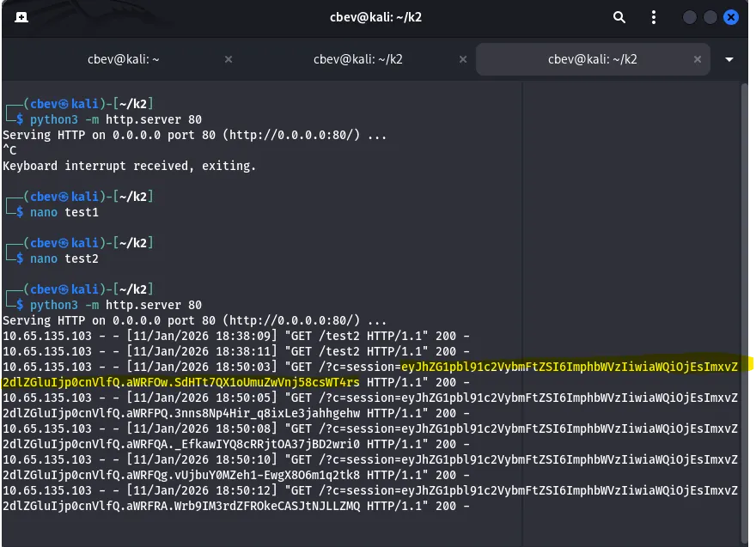This screenshot has width=756, height=547.
Task: Switch to the middle cbev@kali: ~/k2 tab
Action: pyautogui.click(x=358, y=59)
